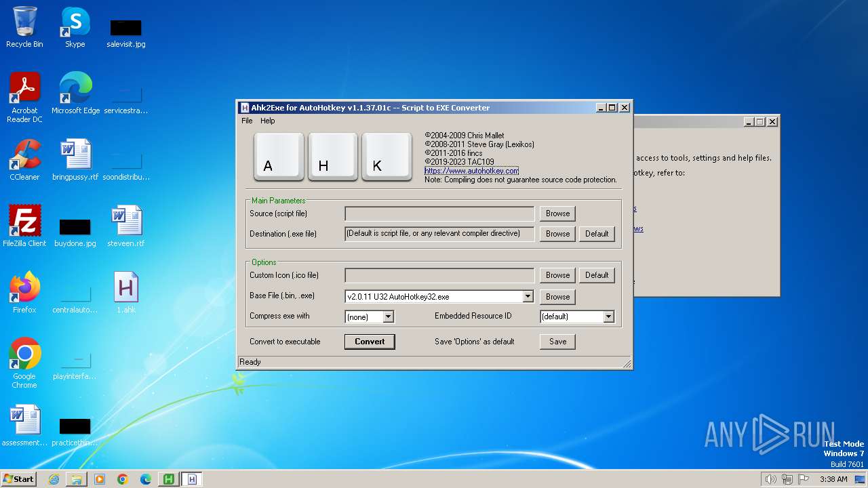
Task: Click the network tray icon
Action: 787,479
